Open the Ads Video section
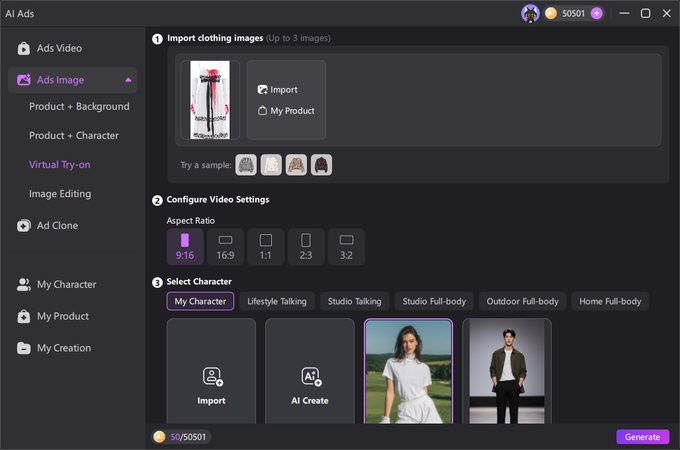 coord(50,48)
